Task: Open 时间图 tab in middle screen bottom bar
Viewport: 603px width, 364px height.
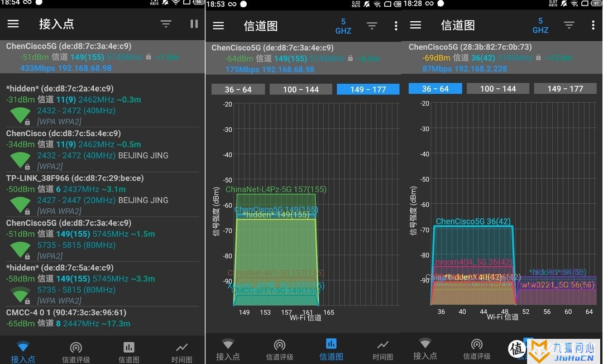Action: click(382, 349)
